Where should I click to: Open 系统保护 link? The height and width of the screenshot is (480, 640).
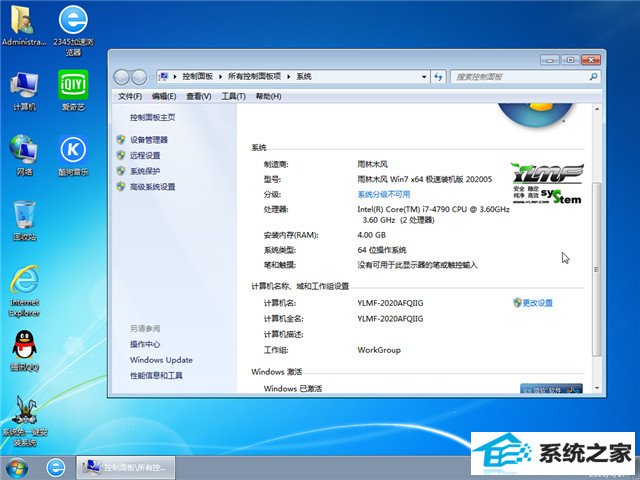pos(145,171)
